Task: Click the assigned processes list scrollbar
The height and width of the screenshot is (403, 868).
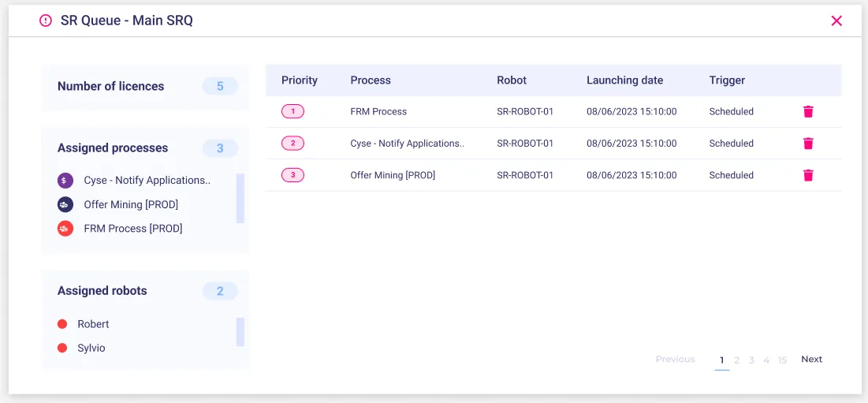Action: 240,198
